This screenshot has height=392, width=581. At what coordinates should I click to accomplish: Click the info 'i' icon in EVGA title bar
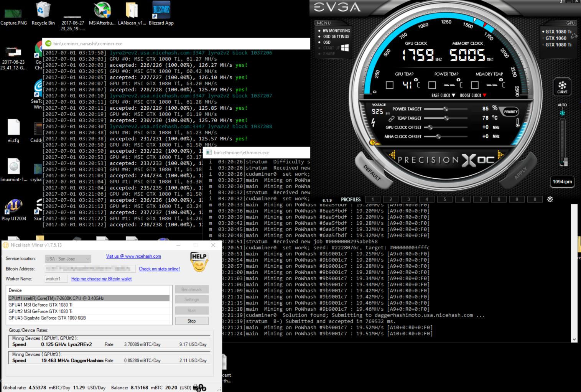coord(561,1)
